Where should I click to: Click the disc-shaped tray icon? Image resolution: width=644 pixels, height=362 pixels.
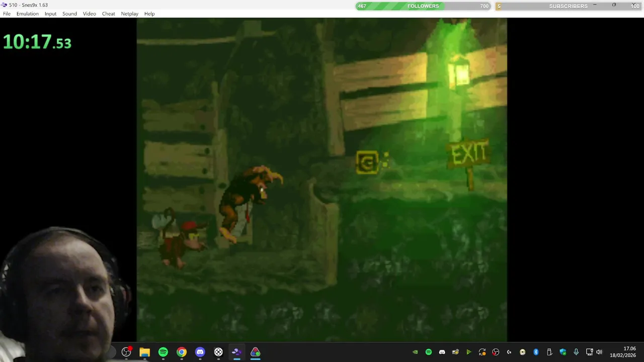point(522,352)
